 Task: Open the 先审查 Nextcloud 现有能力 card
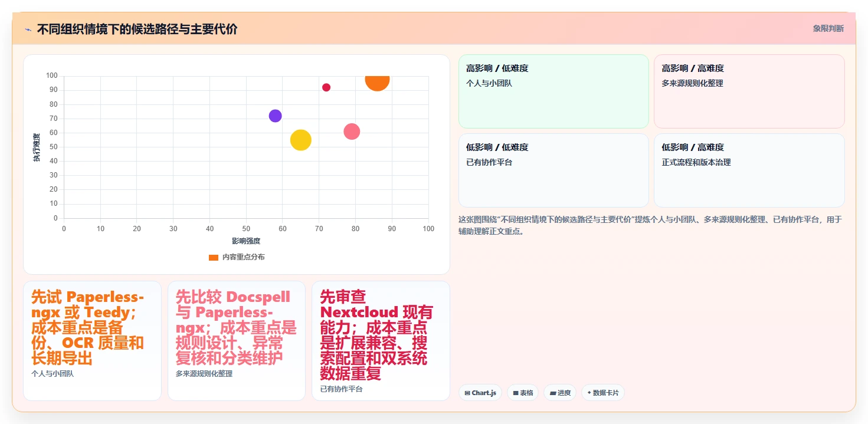(x=381, y=341)
